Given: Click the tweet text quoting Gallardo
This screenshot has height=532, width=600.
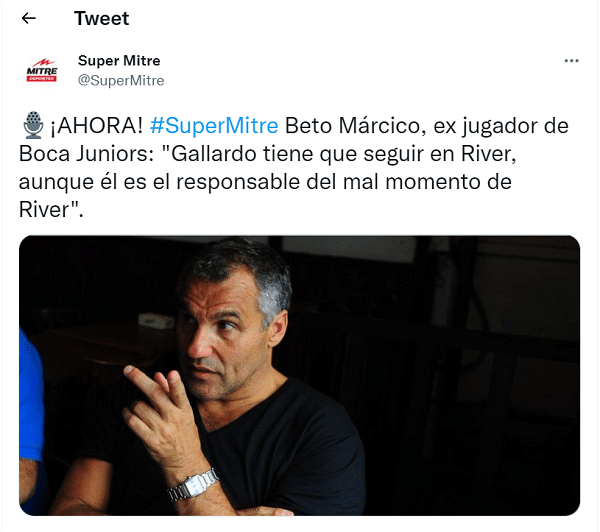Looking at the screenshot, I should point(293,167).
